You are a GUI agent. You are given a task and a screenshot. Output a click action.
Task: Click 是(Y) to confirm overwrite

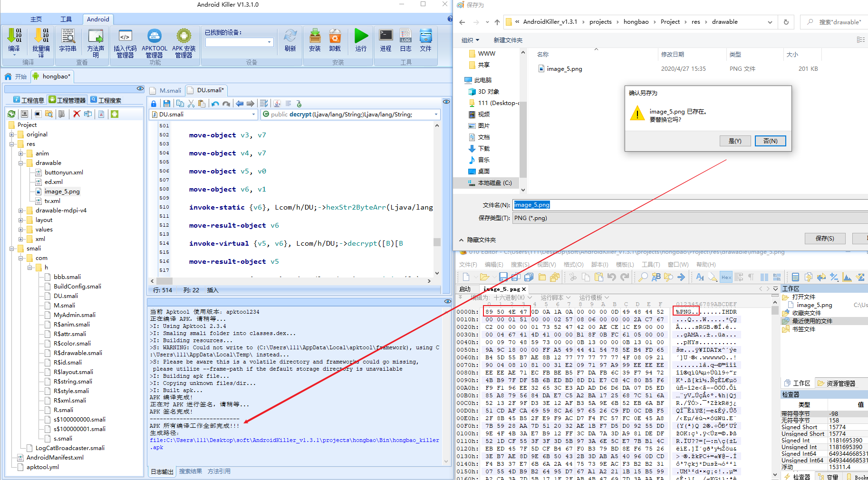pos(735,141)
